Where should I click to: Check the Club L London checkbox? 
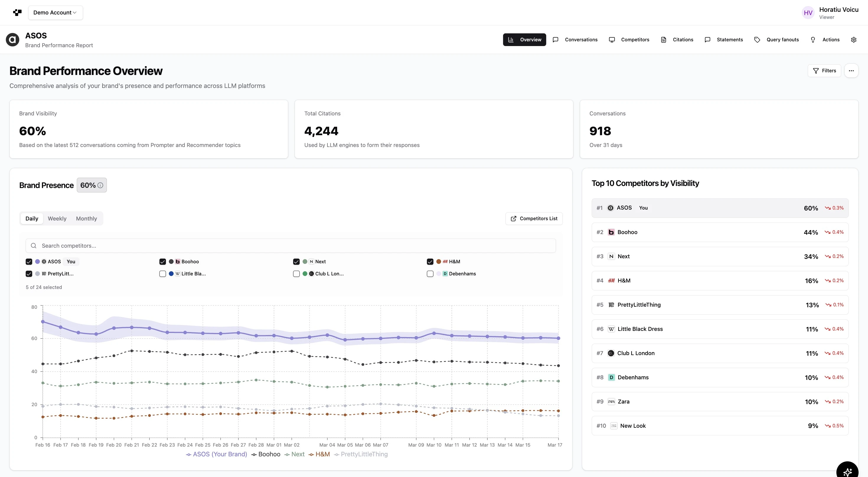point(296,274)
